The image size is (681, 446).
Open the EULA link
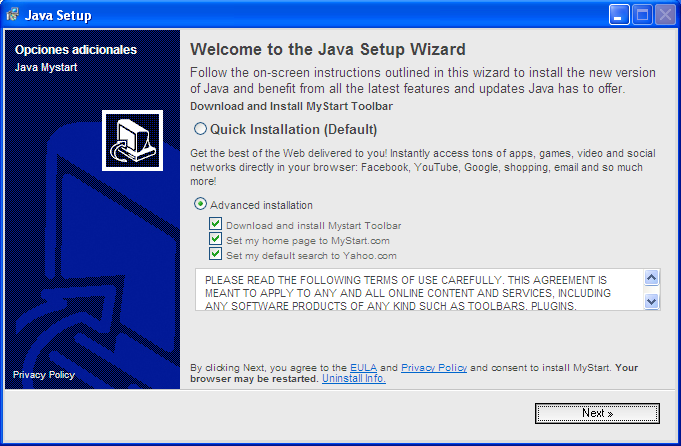click(364, 367)
